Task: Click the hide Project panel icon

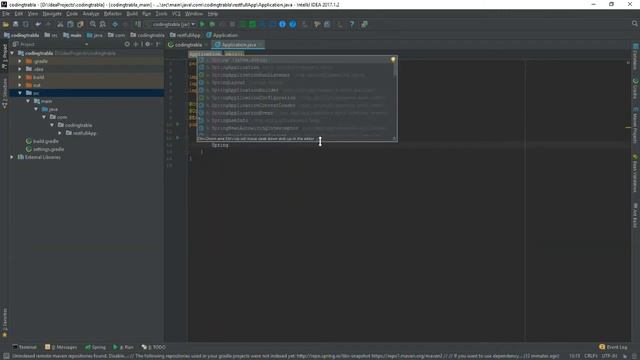Action: coord(158,44)
